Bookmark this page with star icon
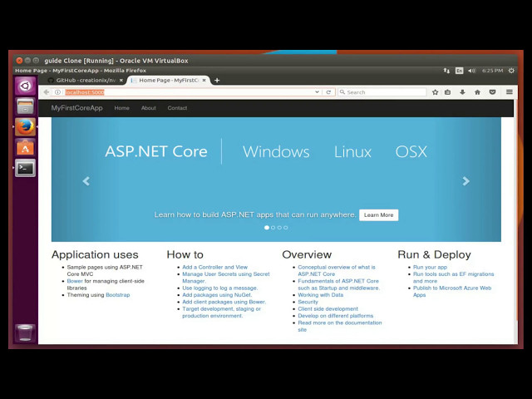The height and width of the screenshot is (399, 532). click(x=436, y=92)
